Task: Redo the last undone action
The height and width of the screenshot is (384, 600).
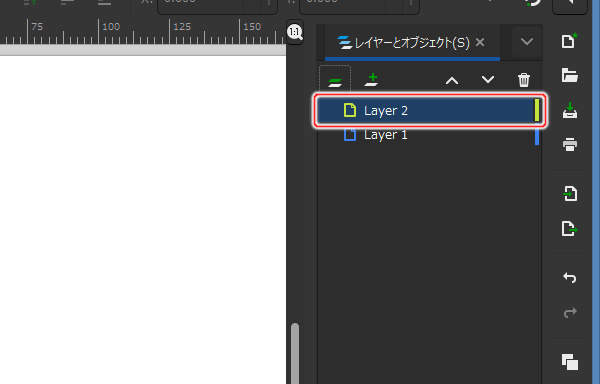Action: point(570,312)
